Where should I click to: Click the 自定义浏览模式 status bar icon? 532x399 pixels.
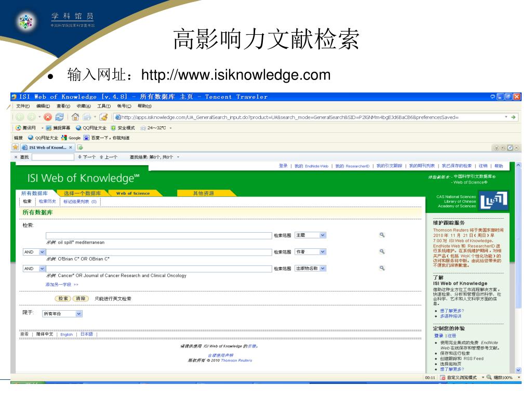point(443,377)
